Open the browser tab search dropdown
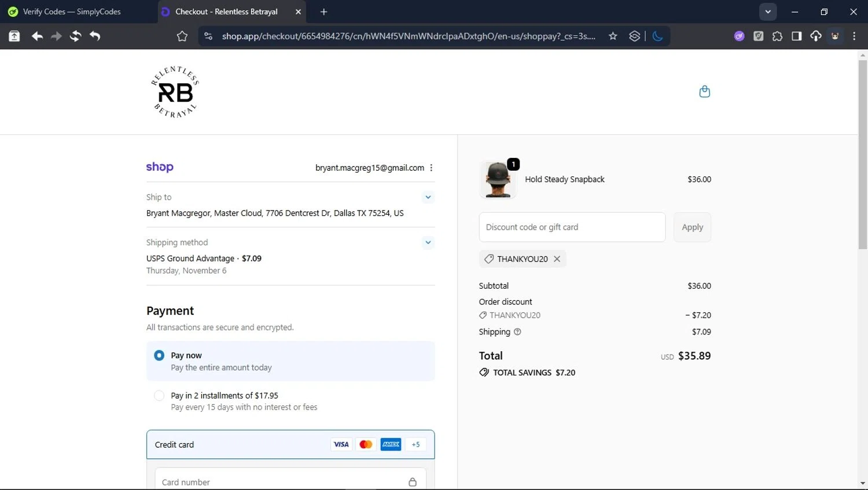 (768, 12)
